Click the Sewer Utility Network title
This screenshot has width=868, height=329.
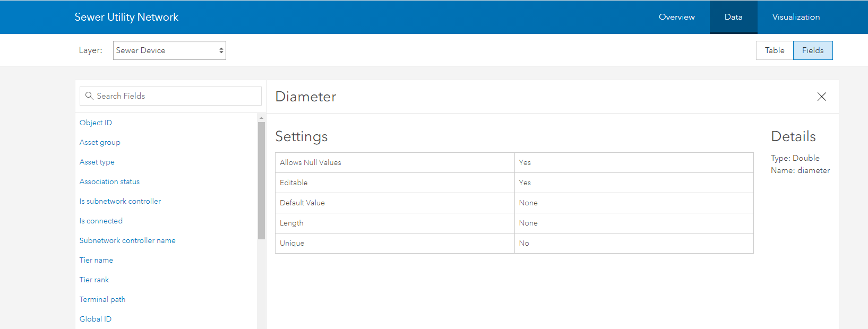(126, 17)
